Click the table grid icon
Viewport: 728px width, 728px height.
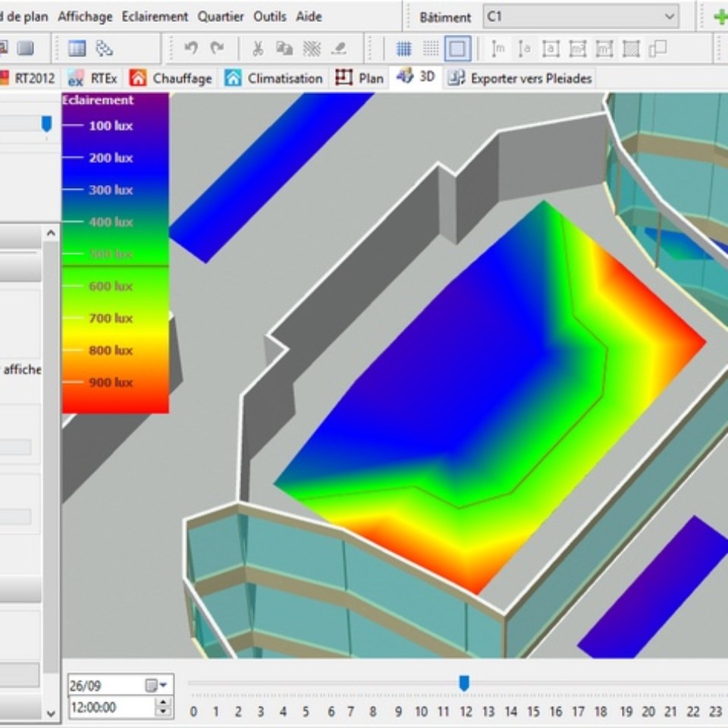(77, 49)
